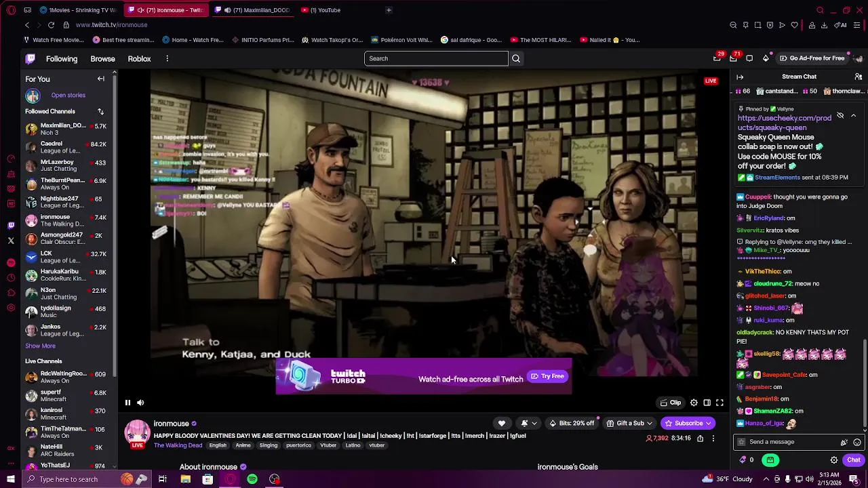The image size is (868, 488).
Task: Open the inbox notifications with 71 badge
Action: 733,58
